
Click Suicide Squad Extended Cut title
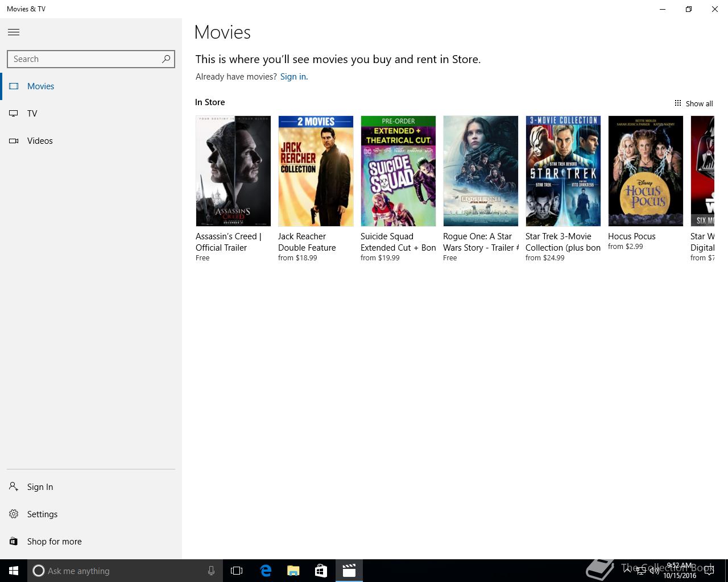pyautogui.click(x=398, y=242)
